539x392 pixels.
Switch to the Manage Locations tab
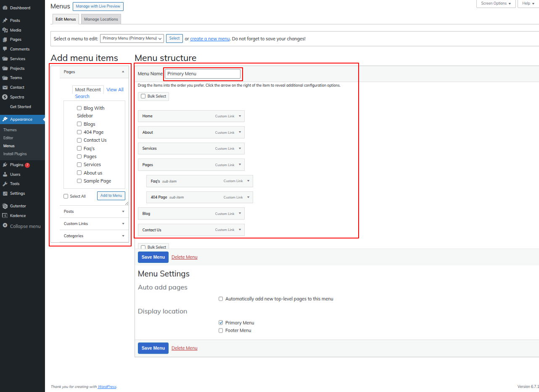click(101, 19)
